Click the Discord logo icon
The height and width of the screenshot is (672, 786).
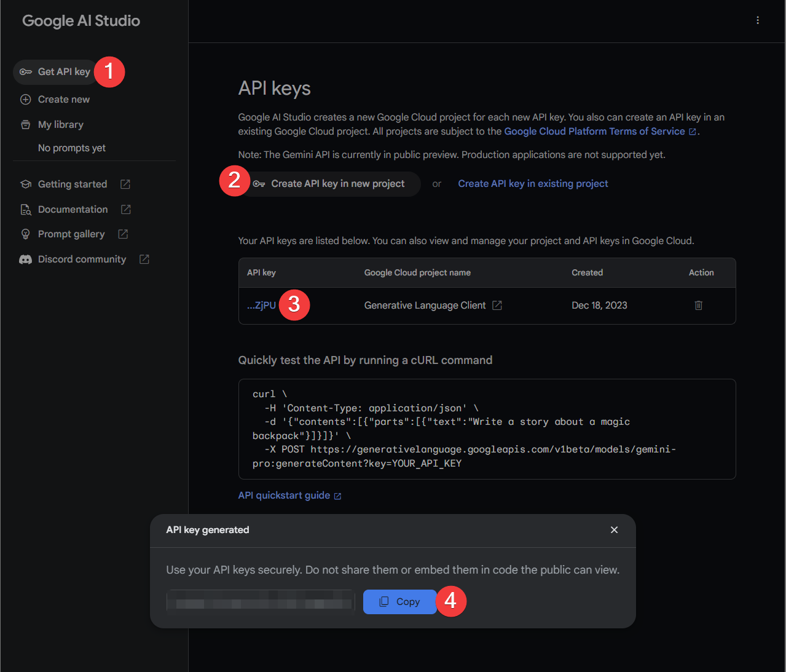[25, 259]
